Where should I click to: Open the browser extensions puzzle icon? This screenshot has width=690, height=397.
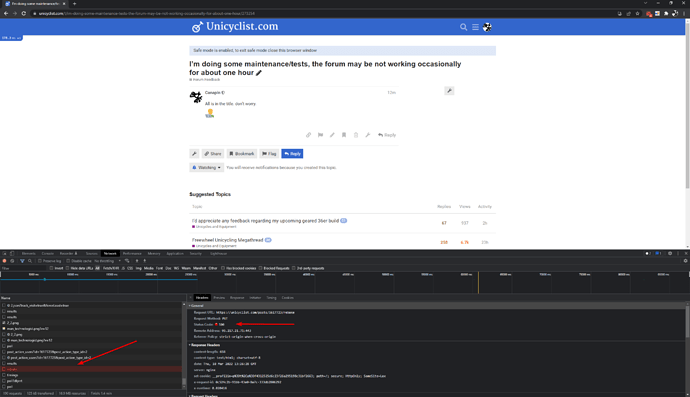666,14
